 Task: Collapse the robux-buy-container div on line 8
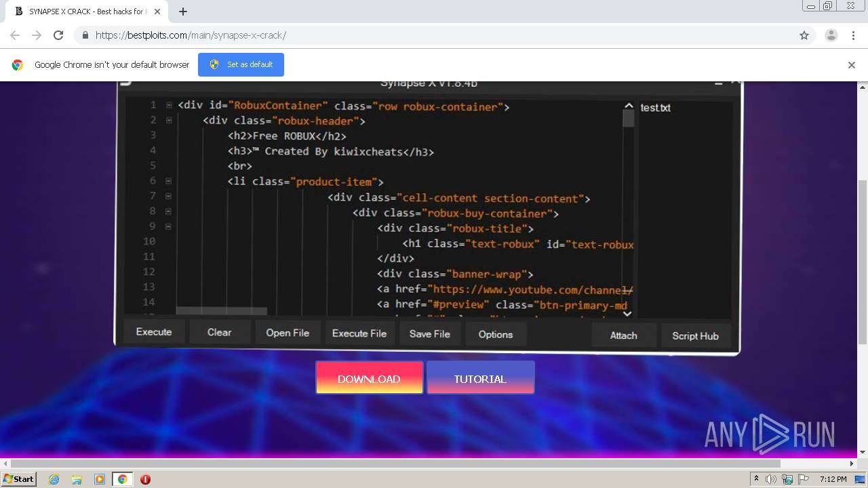168,211
